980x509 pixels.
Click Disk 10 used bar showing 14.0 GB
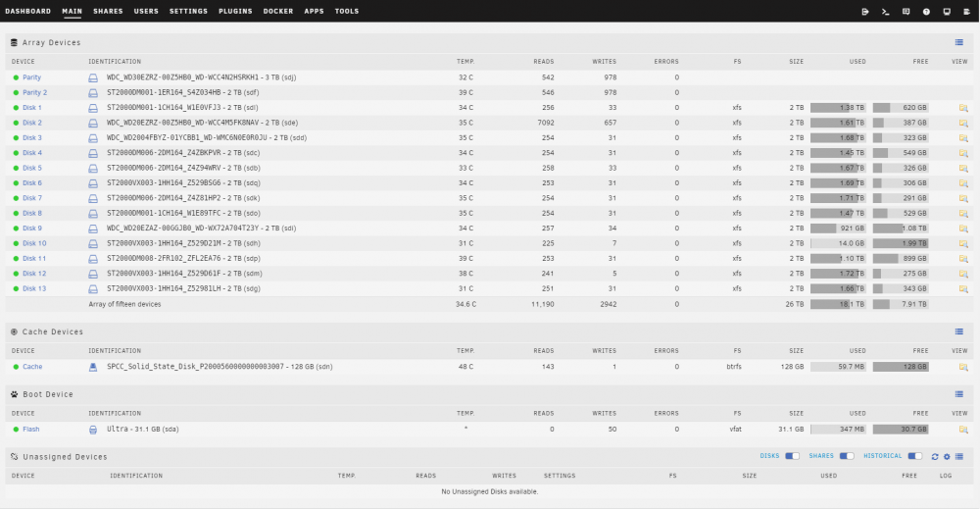[x=838, y=244]
